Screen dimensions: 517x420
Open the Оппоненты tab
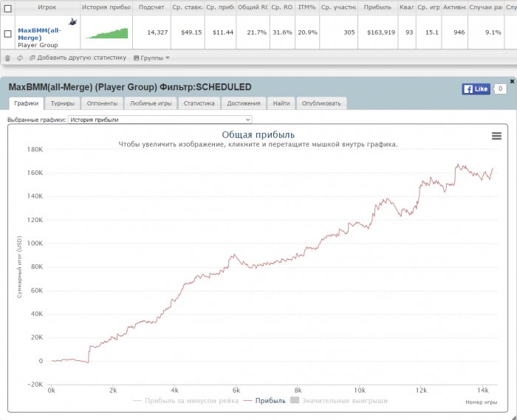coord(102,103)
